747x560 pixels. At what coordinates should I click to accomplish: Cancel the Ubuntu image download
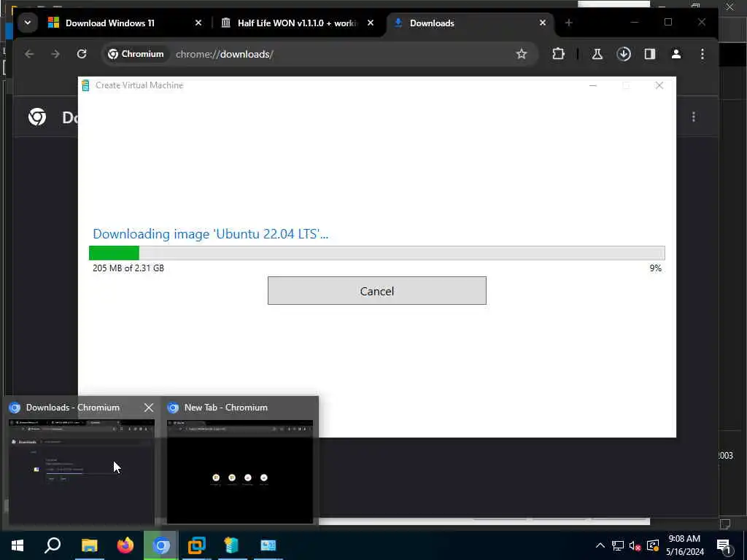tap(377, 290)
